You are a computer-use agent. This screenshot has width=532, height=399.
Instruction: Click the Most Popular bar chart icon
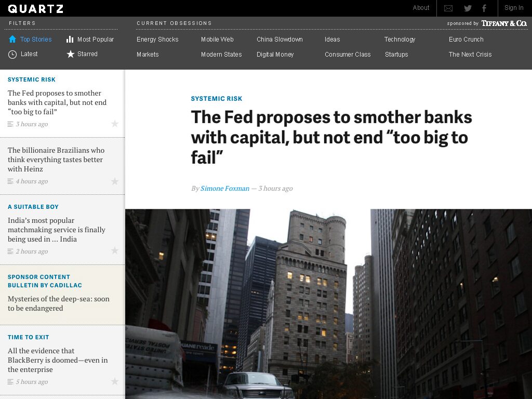tap(70, 39)
